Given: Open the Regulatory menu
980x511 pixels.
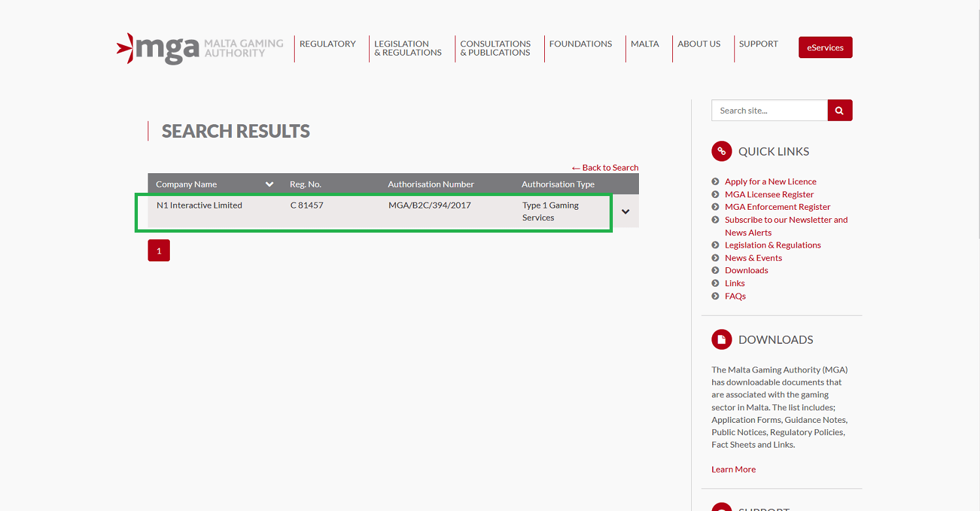Looking at the screenshot, I should (x=327, y=44).
